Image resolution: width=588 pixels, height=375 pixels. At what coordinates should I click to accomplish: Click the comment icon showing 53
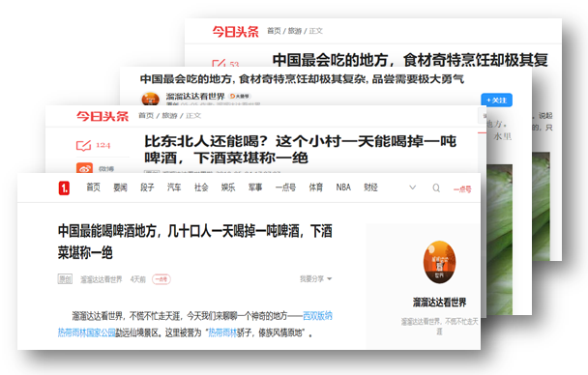[x=220, y=64]
